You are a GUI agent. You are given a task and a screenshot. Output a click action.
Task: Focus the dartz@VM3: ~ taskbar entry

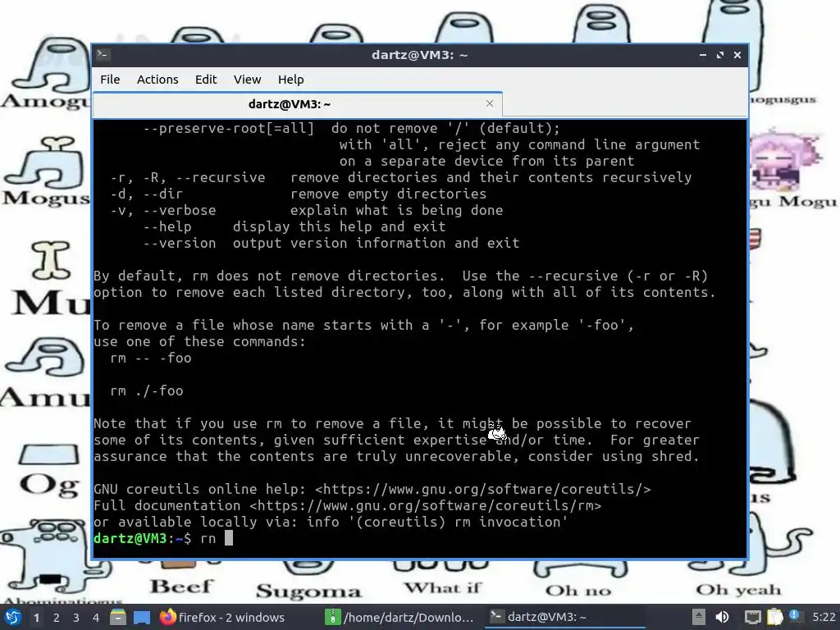click(565, 617)
